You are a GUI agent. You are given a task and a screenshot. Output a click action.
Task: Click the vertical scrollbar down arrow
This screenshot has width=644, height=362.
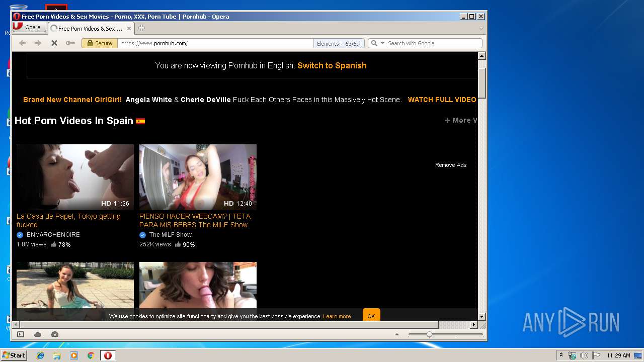(x=481, y=316)
